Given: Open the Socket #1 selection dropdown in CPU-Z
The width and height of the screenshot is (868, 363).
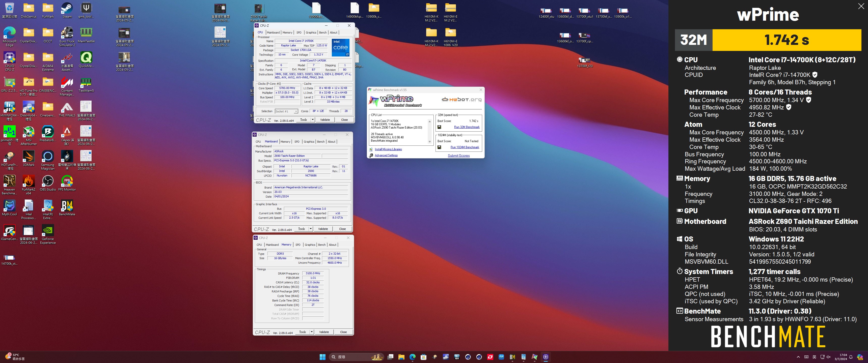Looking at the screenshot, I should click(286, 111).
